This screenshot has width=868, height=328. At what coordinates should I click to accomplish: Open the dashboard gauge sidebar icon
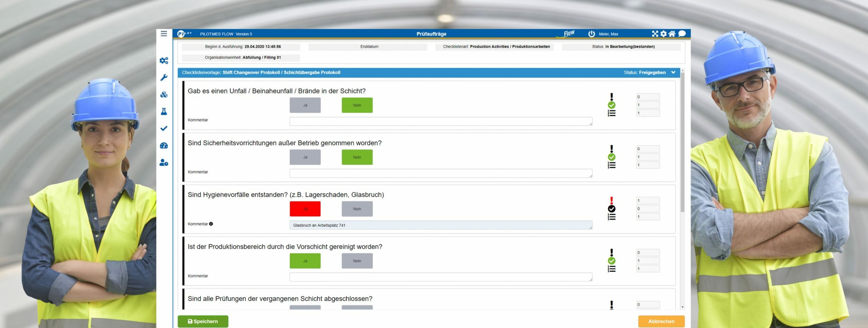[x=164, y=146]
